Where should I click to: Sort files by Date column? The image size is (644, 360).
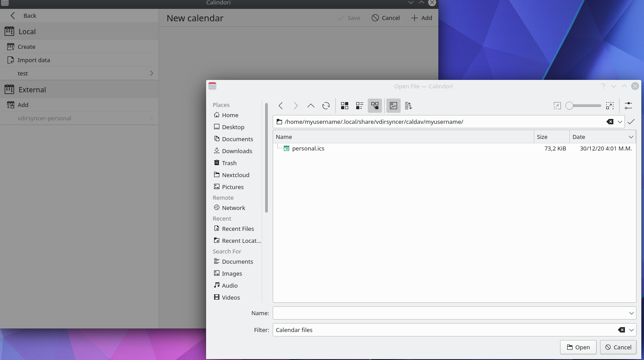click(x=603, y=137)
